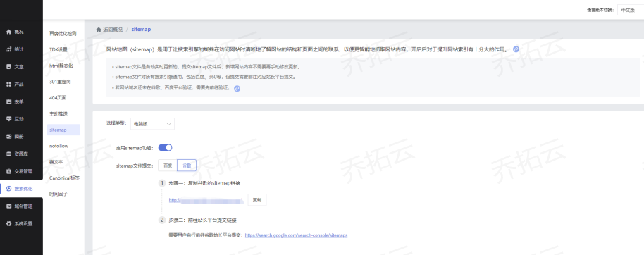Open the 交易管理 transaction management icon
644x255 pixels.
click(8, 171)
